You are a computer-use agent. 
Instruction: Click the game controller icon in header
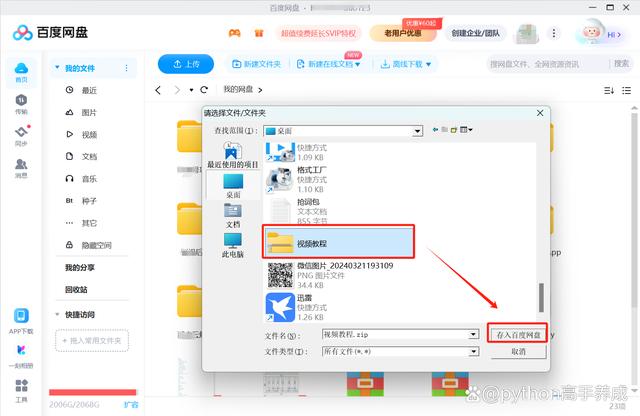point(234,33)
